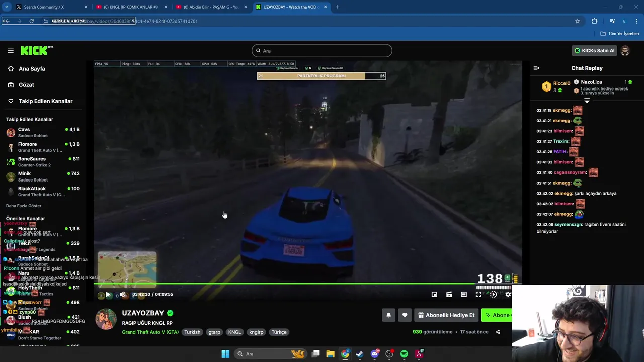
Task: Open browser extensions puzzle icon
Action: coord(595,21)
